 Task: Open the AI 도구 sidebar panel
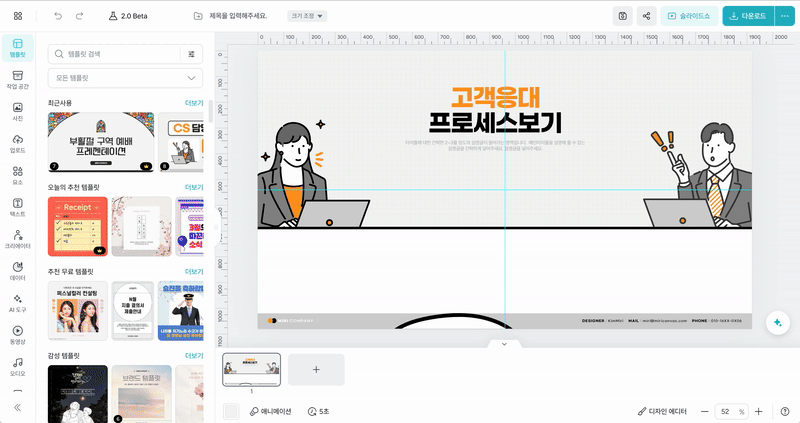tap(17, 302)
